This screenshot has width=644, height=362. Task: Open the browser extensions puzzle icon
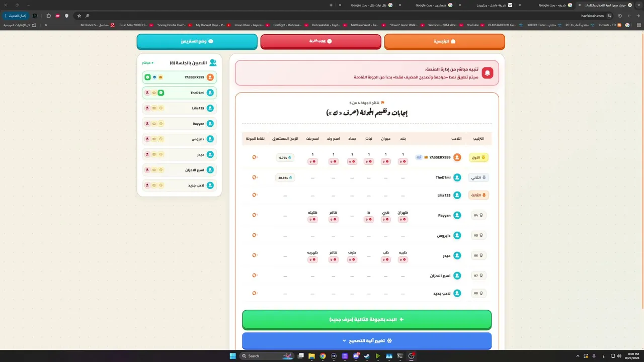[48, 16]
